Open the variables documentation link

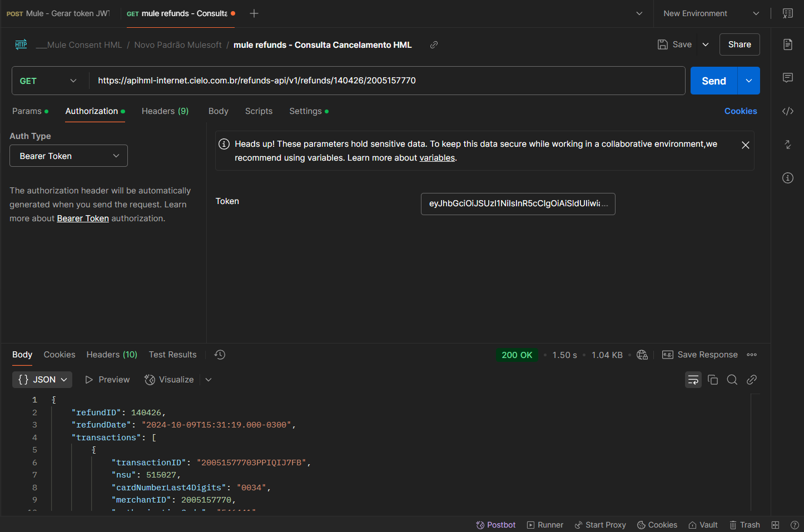(x=437, y=158)
